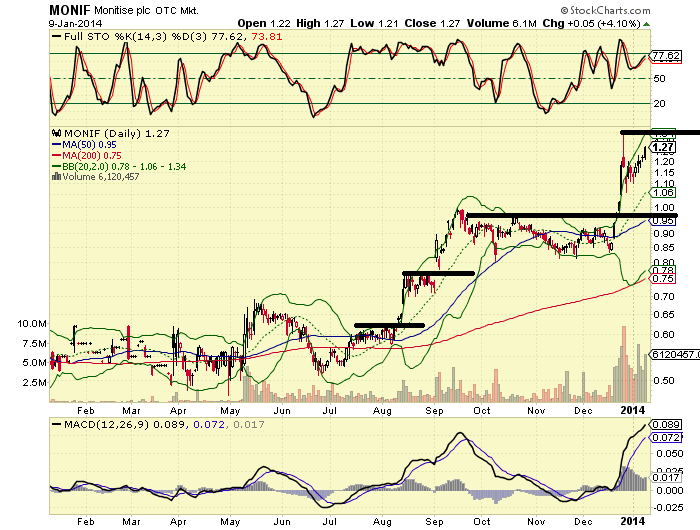Viewport: 700px width, 530px height.
Task: Click the 5.0M volume axis label
Action: tap(35, 363)
